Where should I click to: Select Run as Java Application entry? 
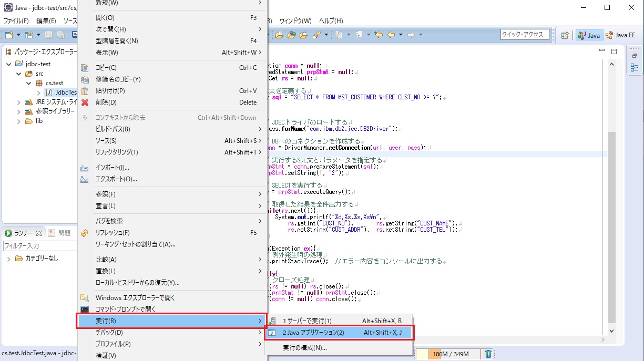coord(339,333)
